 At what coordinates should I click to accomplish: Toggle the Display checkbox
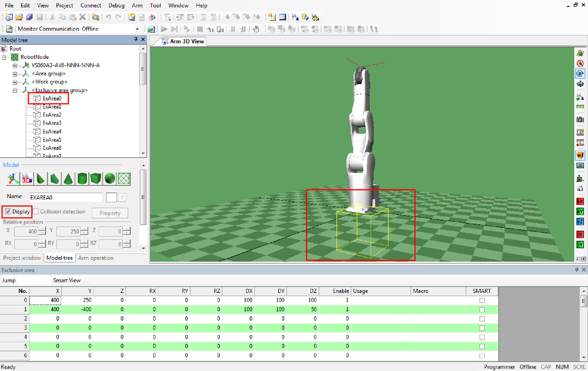pos(8,212)
